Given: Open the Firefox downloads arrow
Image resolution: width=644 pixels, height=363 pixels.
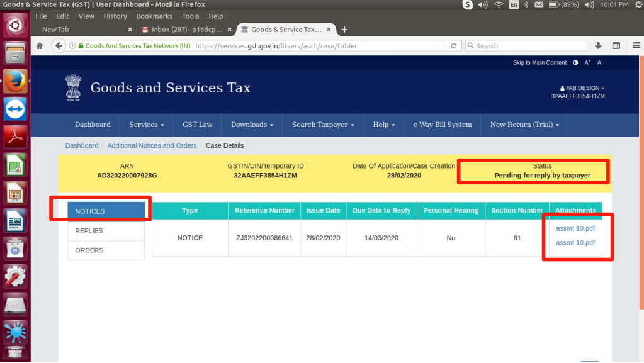Looking at the screenshot, I should coord(598,45).
